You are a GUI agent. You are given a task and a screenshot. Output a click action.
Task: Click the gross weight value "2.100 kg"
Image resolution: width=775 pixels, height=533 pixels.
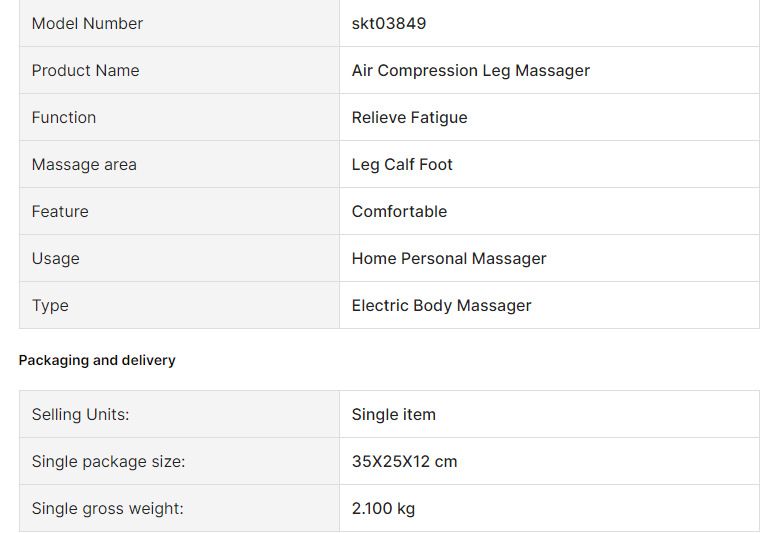point(383,508)
